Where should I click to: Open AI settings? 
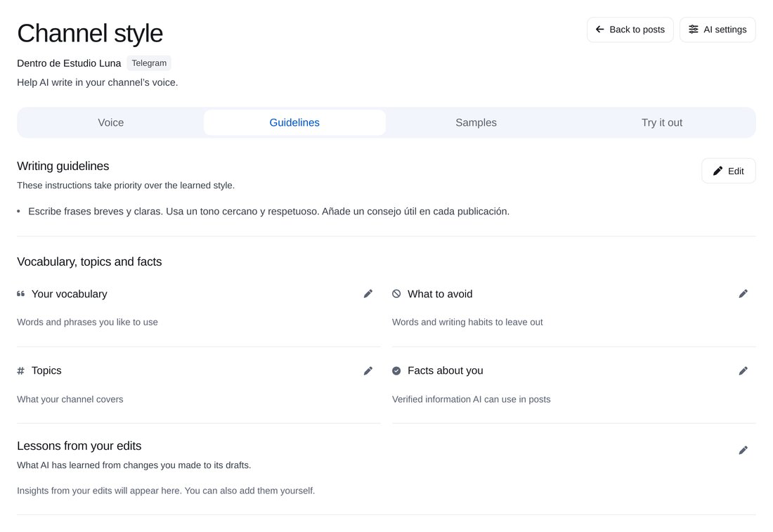point(717,30)
